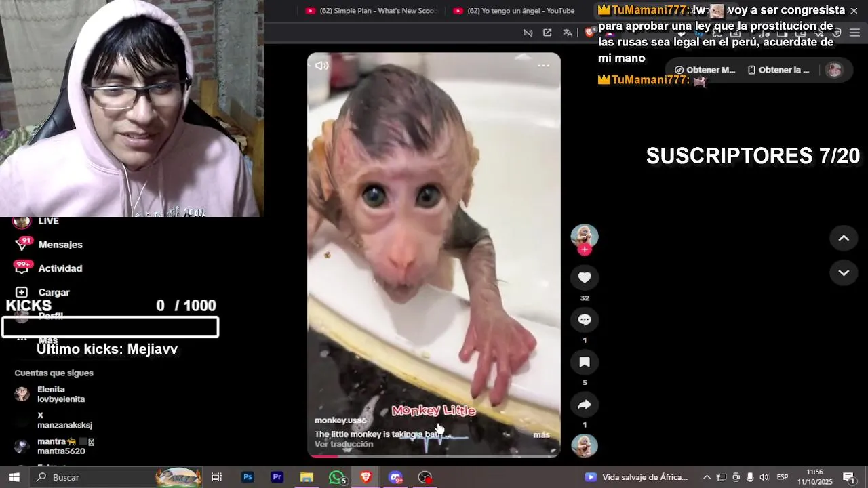Viewport: 868px width, 488px height.
Task: Expand the caption with 'más'
Action: tap(541, 435)
